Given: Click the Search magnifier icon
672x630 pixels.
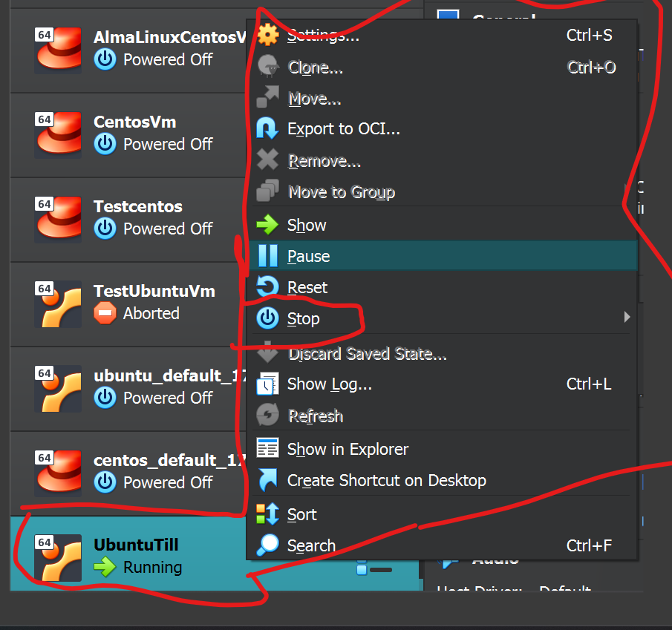Looking at the screenshot, I should pos(268,545).
